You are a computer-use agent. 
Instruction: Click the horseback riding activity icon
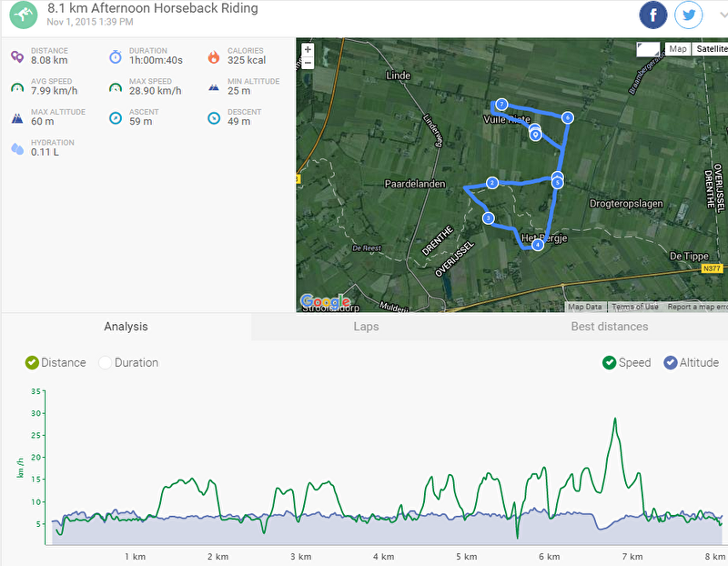click(x=24, y=15)
